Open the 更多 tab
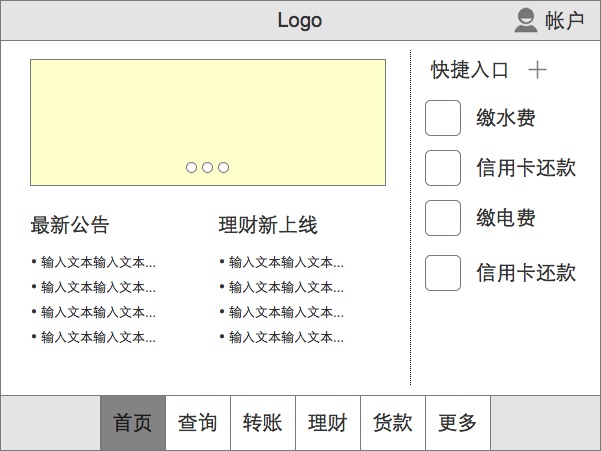601x451 pixels. coord(458,423)
